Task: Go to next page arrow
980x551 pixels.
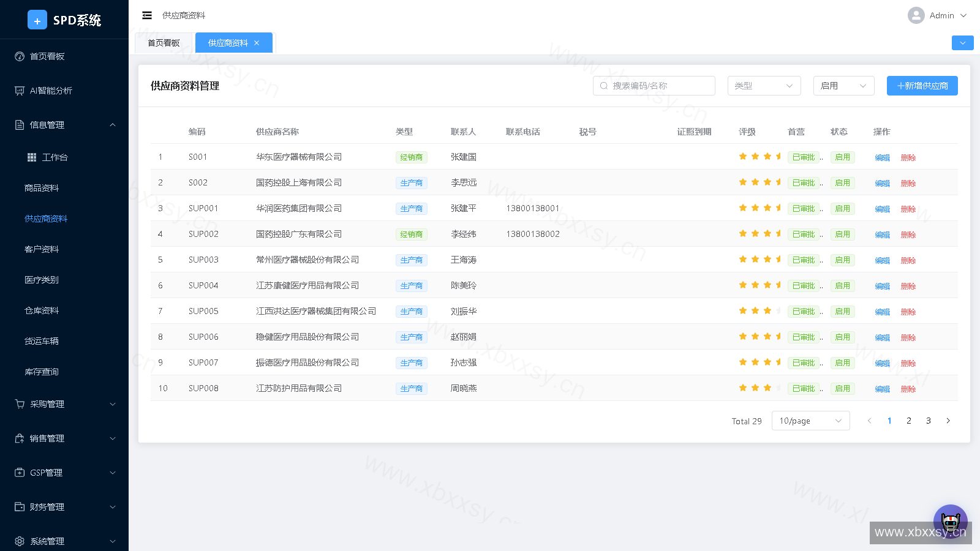Action: (948, 421)
